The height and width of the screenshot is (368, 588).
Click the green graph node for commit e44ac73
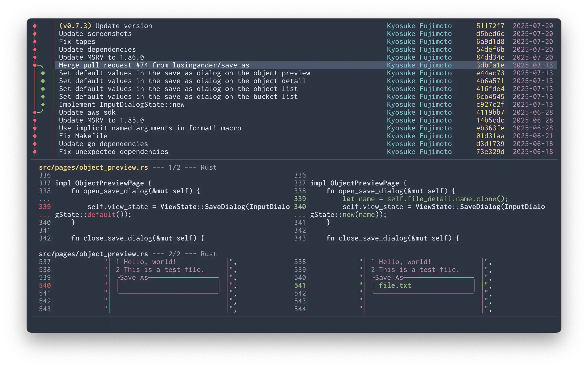pos(43,73)
